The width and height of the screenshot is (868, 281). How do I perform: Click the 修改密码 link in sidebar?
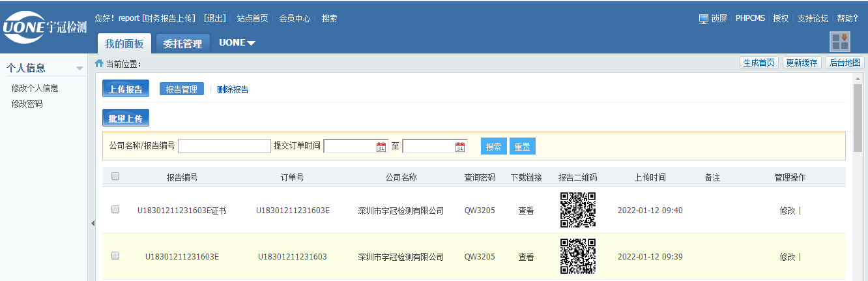[x=27, y=104]
